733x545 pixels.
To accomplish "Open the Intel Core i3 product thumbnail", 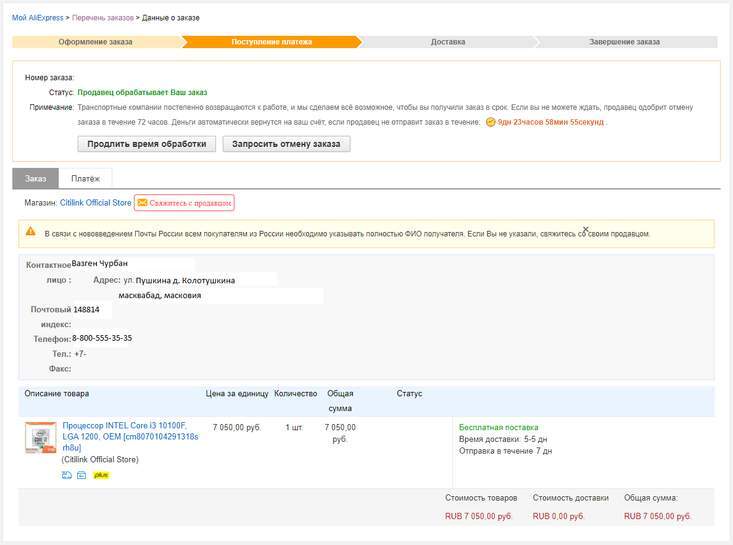I will pos(40,438).
